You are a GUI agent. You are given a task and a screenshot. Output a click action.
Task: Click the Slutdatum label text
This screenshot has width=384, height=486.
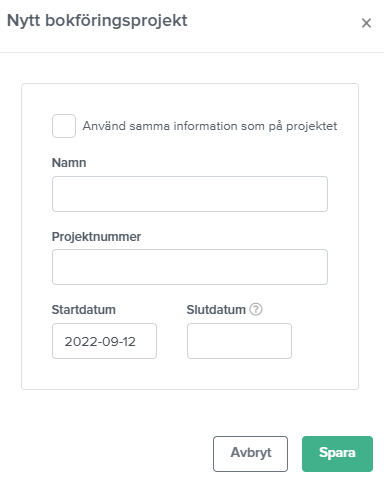[x=216, y=310]
